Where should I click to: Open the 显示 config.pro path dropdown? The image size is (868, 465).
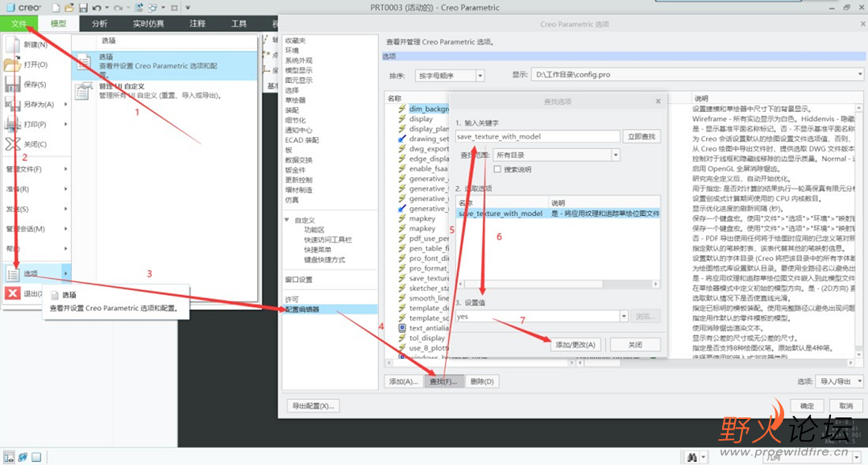pos(860,74)
